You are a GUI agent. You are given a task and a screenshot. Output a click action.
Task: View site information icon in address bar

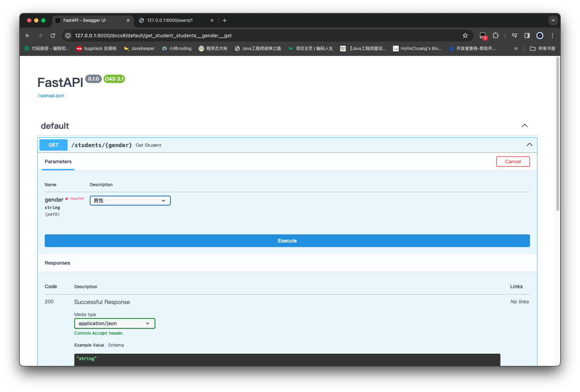point(68,36)
